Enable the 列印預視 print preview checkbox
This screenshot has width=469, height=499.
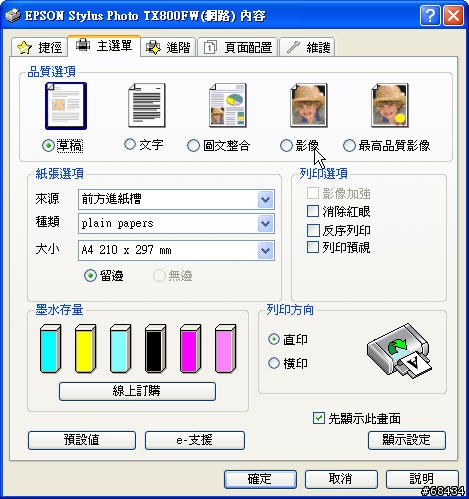[313, 247]
